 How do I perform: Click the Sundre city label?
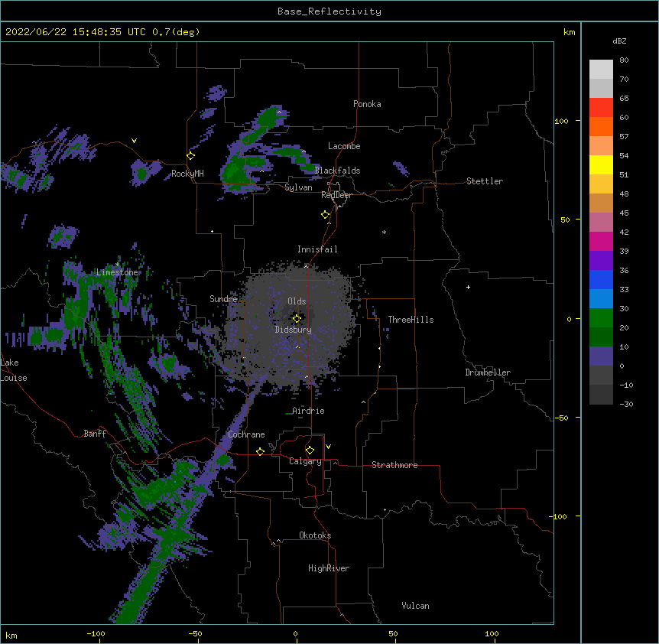[223, 299]
